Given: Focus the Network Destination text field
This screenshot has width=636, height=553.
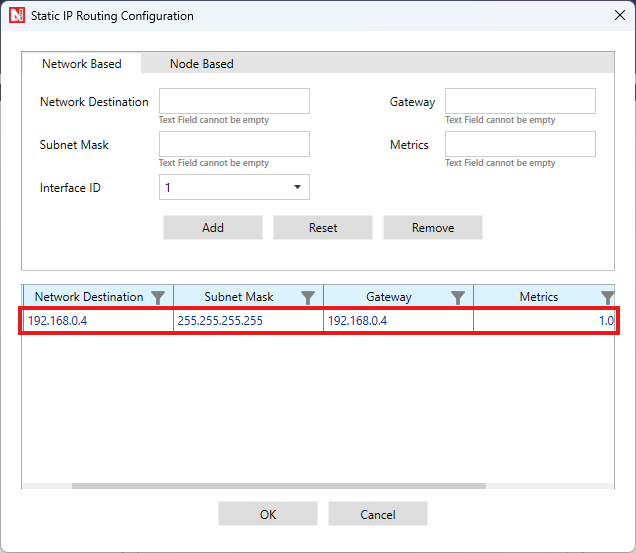Looking at the screenshot, I should coord(234,101).
